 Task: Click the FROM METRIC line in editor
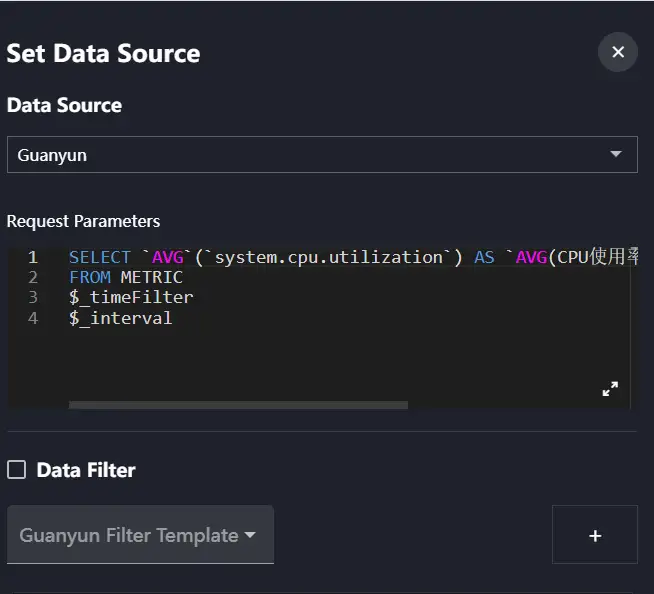click(x=126, y=277)
